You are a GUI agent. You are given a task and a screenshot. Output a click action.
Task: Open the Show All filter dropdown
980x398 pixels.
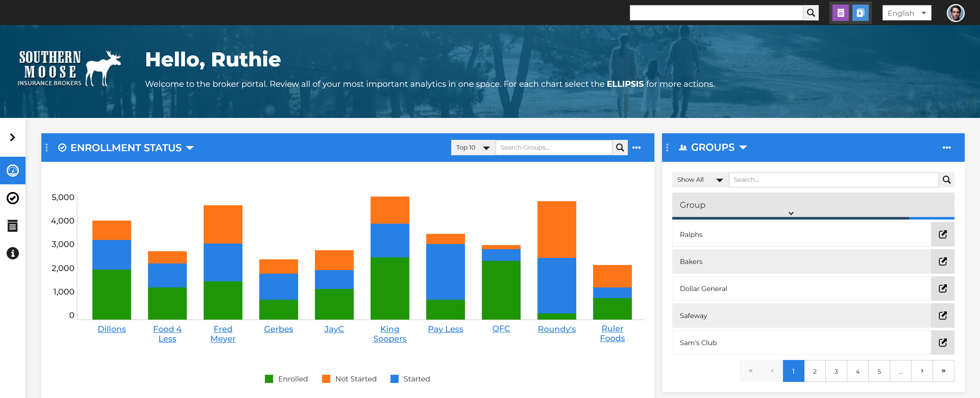tap(700, 179)
